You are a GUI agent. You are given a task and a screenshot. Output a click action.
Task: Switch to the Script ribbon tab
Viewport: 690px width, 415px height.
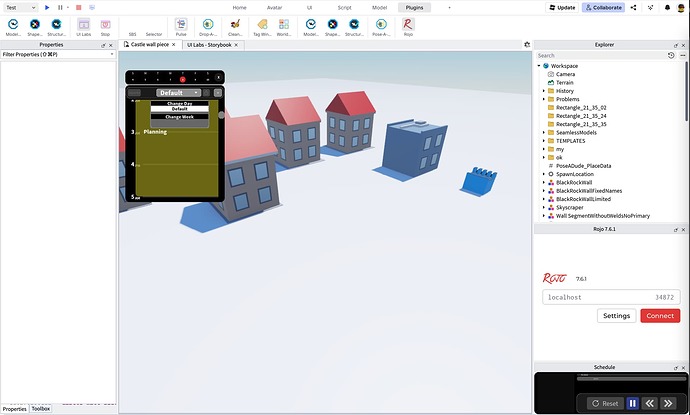(x=344, y=7)
